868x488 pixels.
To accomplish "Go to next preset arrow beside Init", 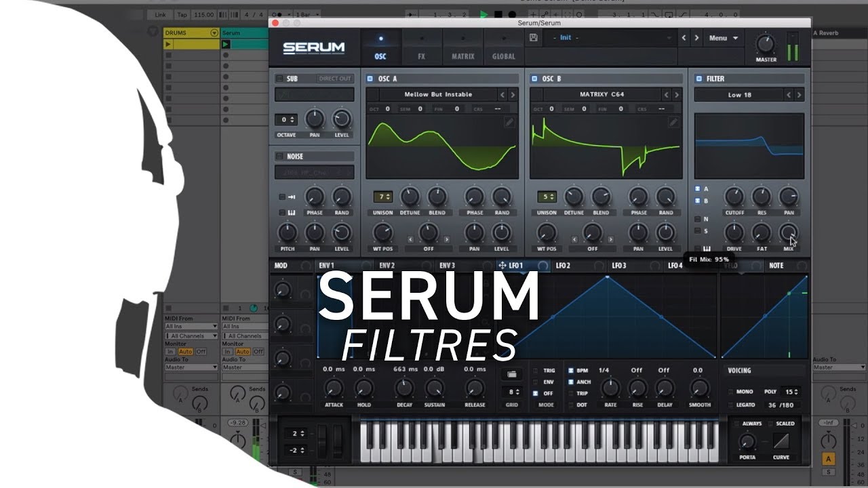I will coord(696,38).
